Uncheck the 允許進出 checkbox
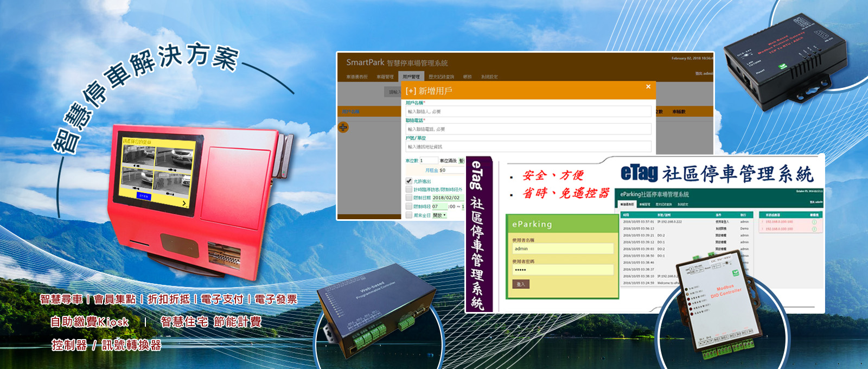Image resolution: width=868 pixels, height=369 pixels. click(x=409, y=181)
